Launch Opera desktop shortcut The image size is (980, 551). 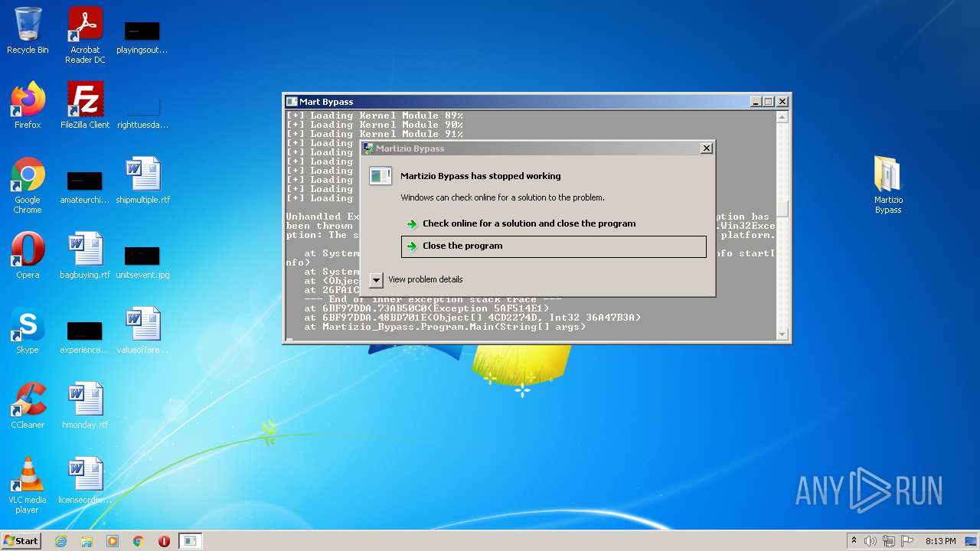(x=28, y=256)
